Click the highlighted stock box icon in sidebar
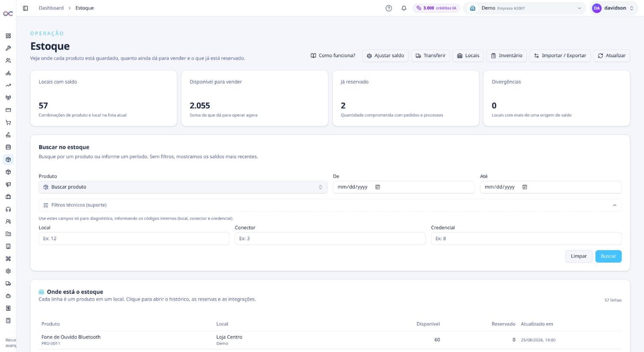This screenshot has height=352, width=644. coord(8,159)
